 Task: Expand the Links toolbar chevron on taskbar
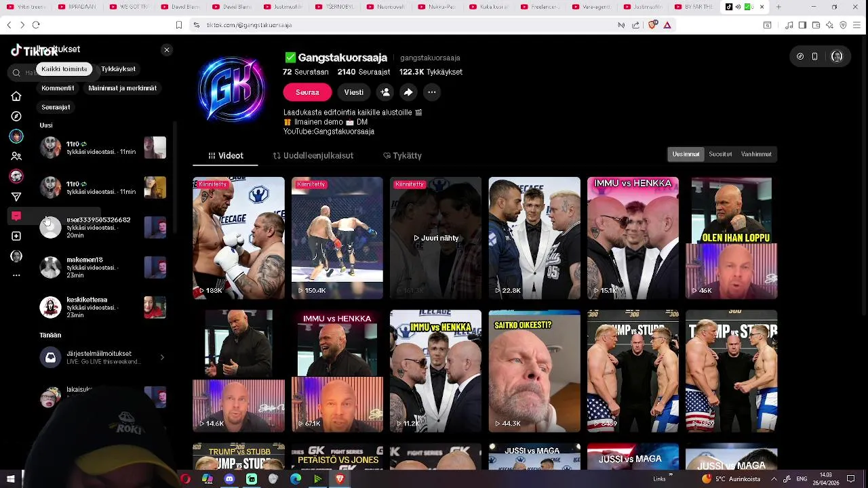[671, 476]
